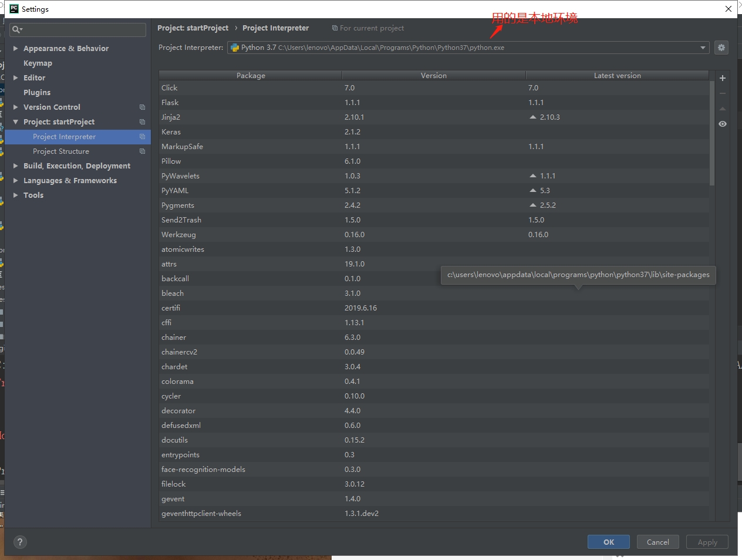Click the upgrade package arrow icon
The height and width of the screenshot is (560, 742).
(x=722, y=109)
